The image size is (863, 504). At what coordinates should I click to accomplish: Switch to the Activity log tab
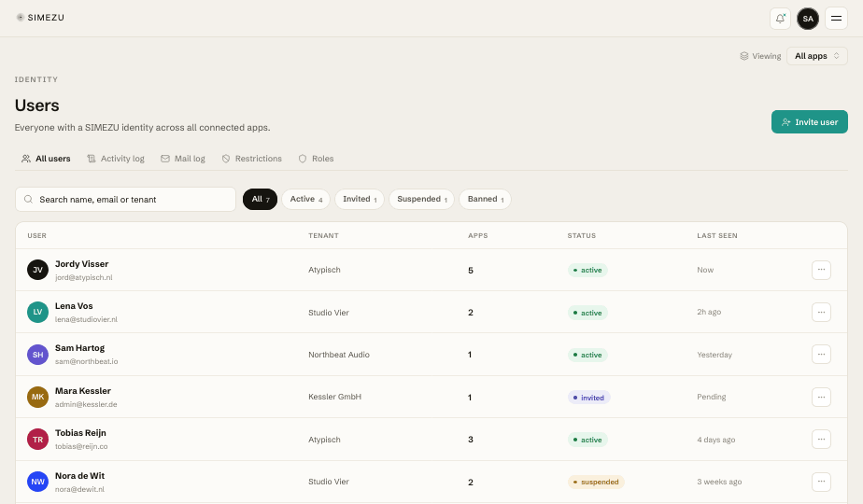tap(116, 159)
